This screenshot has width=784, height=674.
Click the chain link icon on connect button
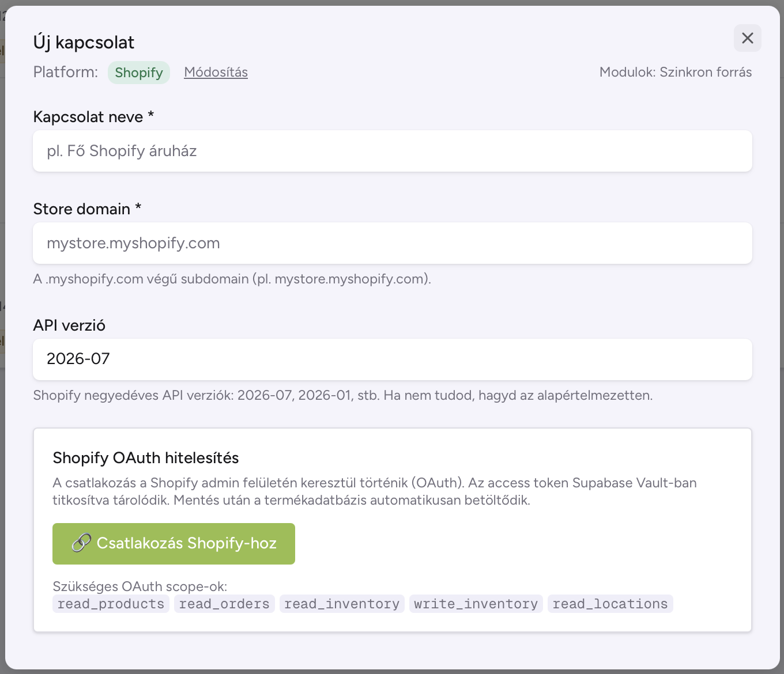point(81,543)
